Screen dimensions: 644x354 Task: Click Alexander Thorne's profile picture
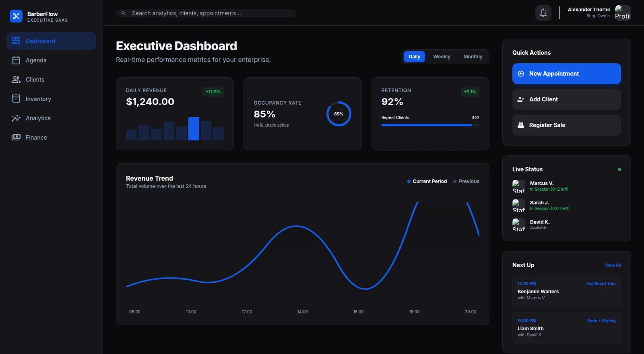pyautogui.click(x=623, y=12)
